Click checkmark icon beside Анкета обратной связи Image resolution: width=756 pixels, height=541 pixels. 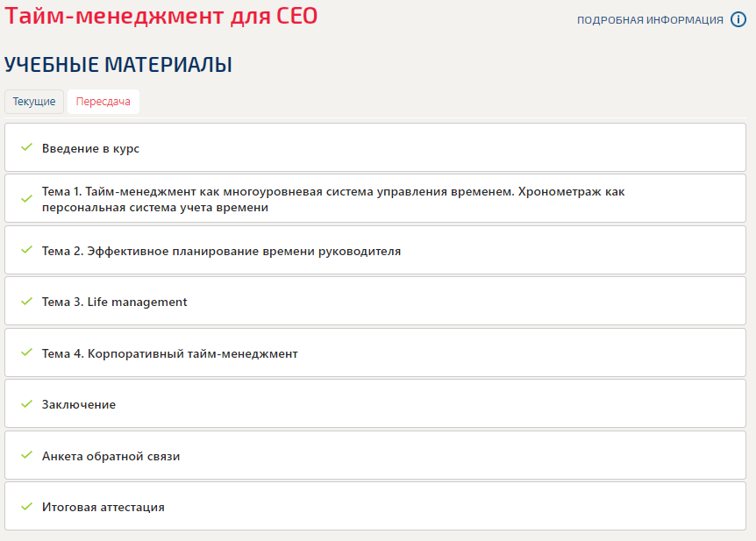26,455
